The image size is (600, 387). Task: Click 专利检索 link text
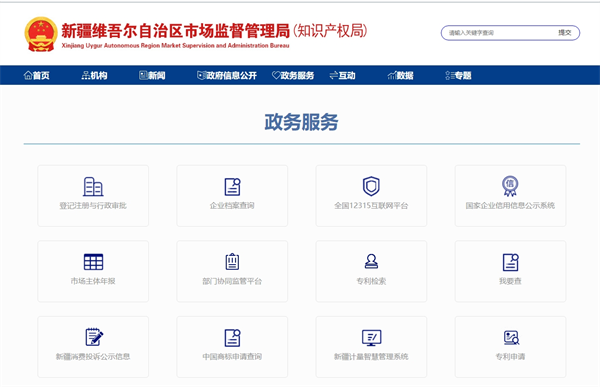[371, 281]
